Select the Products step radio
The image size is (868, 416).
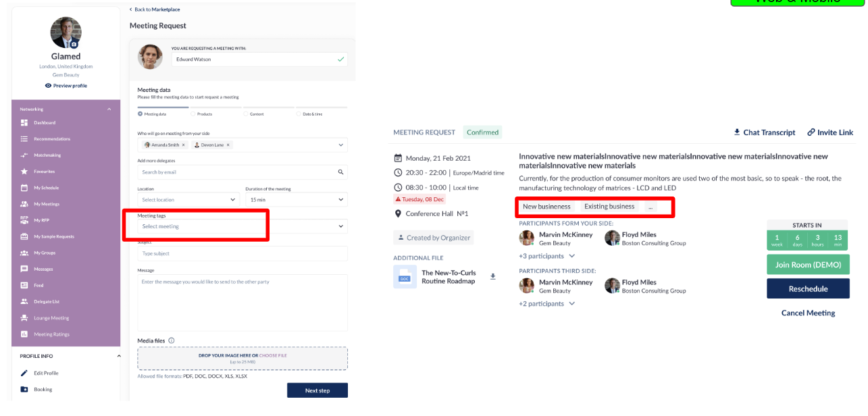193,114
